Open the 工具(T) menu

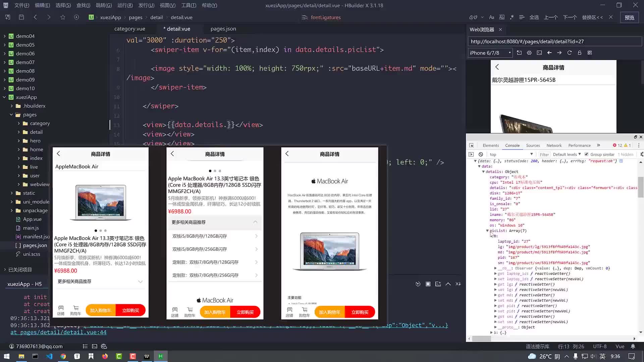click(189, 5)
